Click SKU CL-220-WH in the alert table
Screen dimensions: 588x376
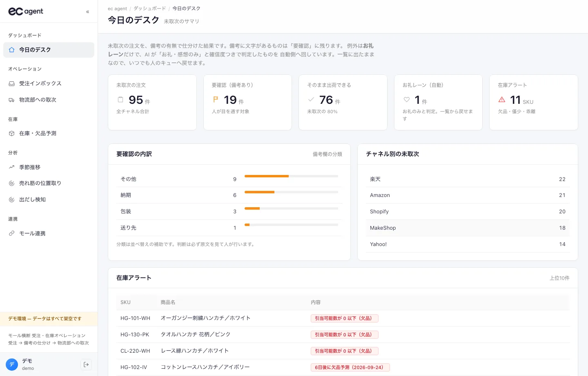coord(135,351)
